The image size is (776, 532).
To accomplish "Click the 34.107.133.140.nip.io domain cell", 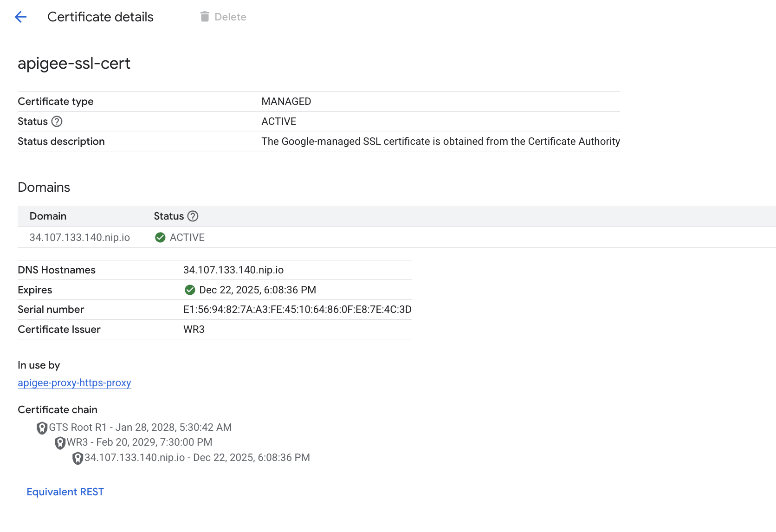I will pos(80,238).
